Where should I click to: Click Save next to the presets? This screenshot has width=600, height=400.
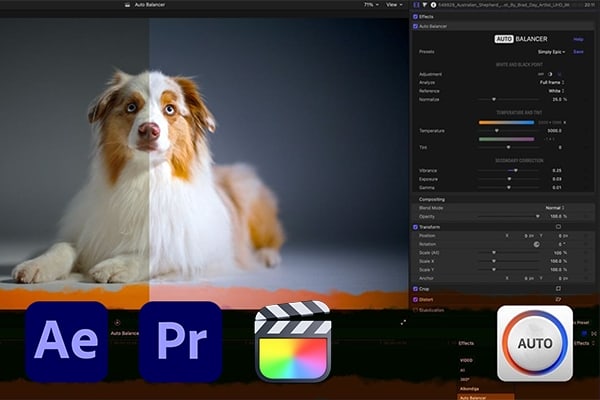(x=578, y=52)
